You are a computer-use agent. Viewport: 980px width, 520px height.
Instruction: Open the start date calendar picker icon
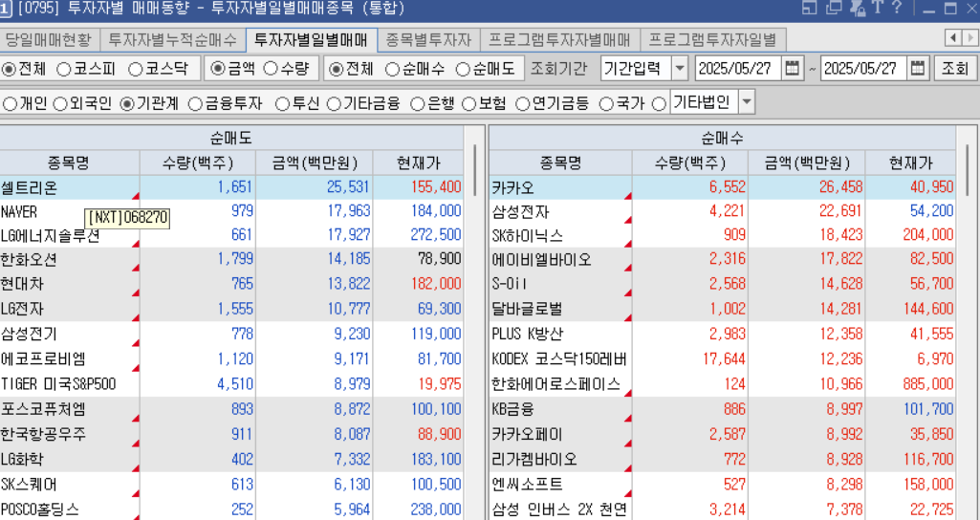coord(792,68)
